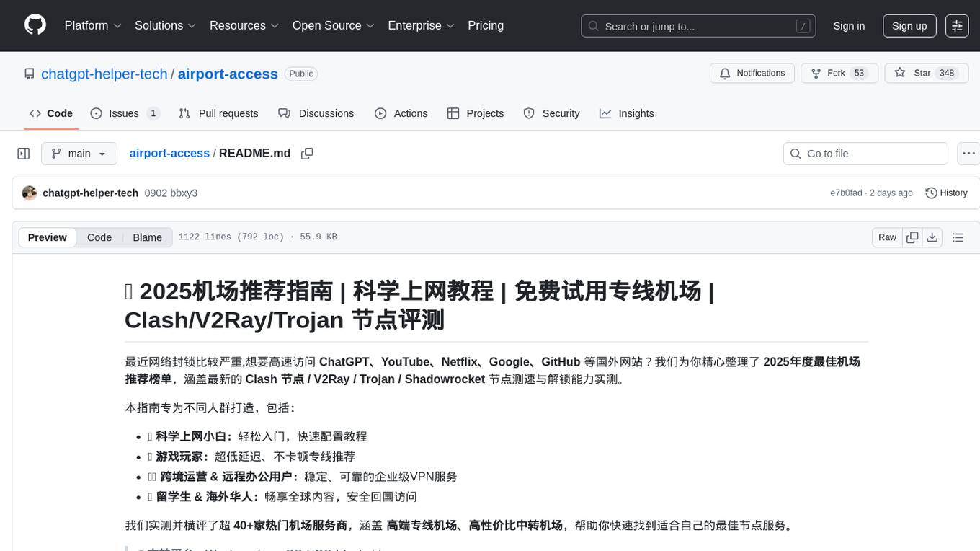The height and width of the screenshot is (551, 980).
Task: Open appearance settings icon in header
Action: tap(957, 26)
